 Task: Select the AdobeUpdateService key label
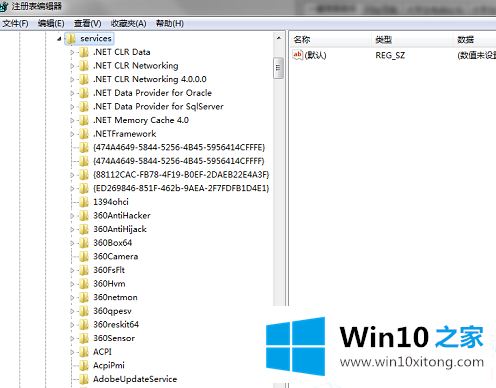tap(135, 379)
